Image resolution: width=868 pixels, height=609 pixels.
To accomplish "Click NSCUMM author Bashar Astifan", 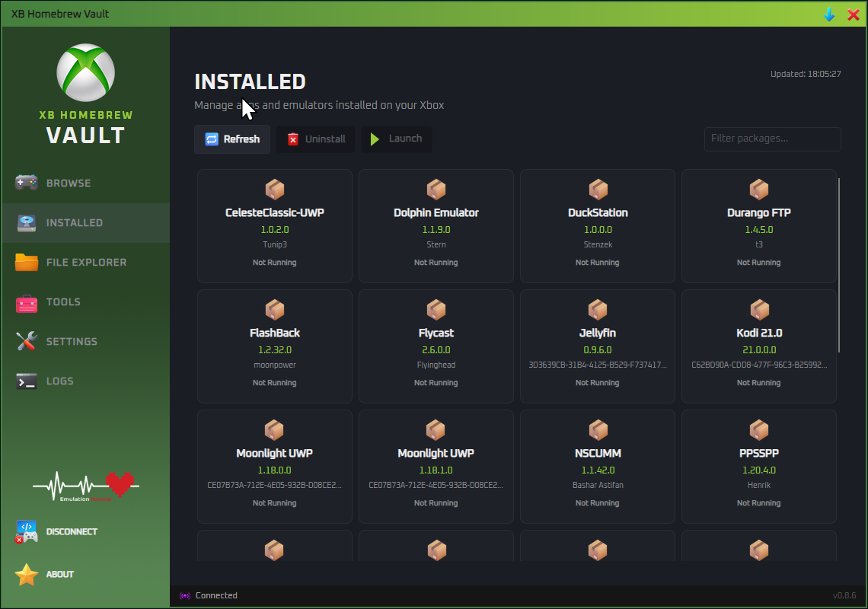I will (598, 485).
